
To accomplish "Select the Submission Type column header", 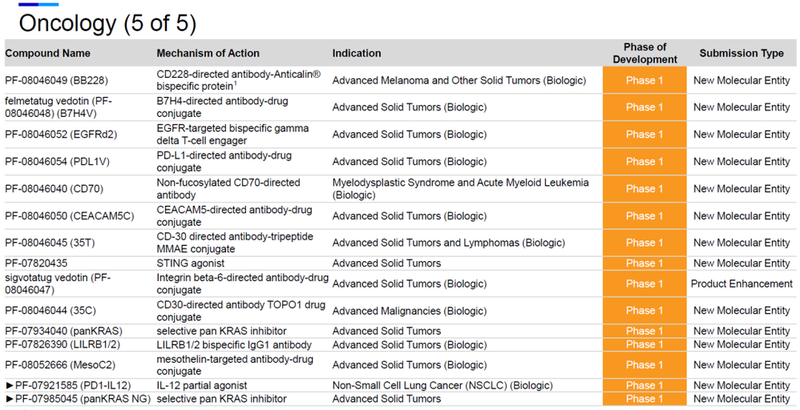I will (x=741, y=53).
